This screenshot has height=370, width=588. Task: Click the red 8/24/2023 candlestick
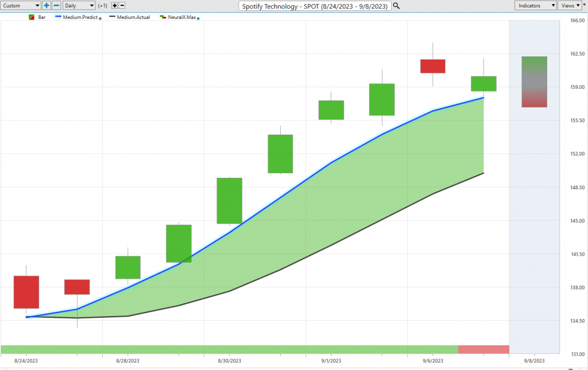coord(26,292)
